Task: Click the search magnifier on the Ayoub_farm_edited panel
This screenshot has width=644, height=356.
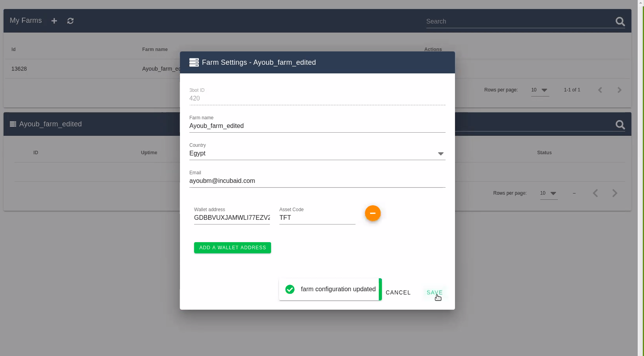Action: pyautogui.click(x=620, y=125)
